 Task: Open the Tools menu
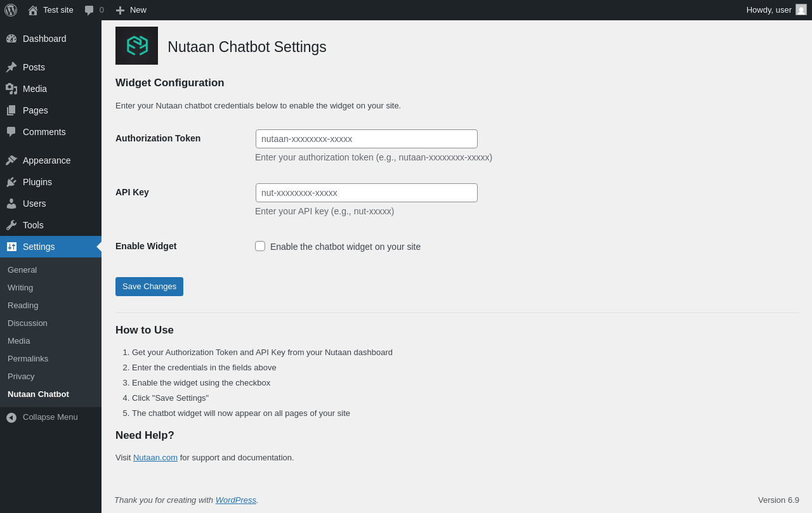[33, 225]
